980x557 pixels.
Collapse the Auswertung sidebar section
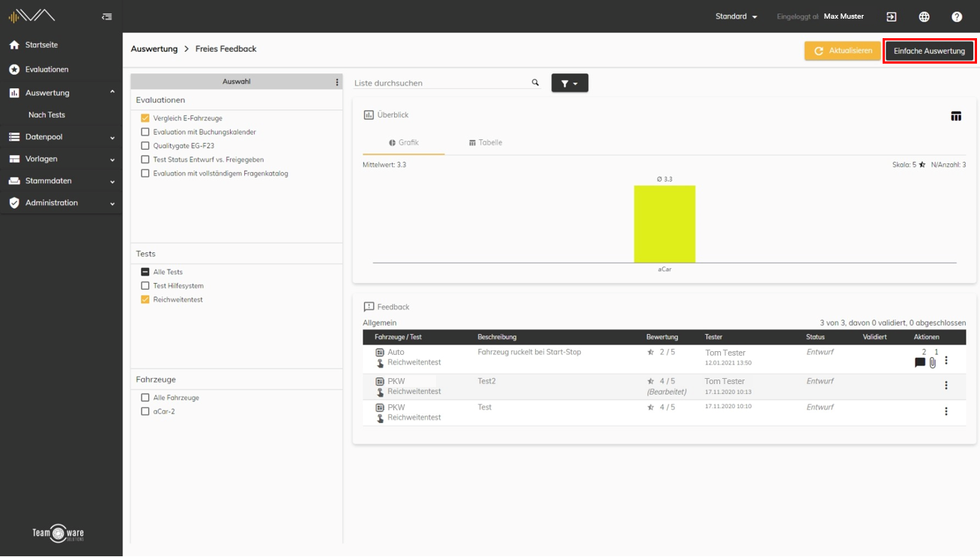(112, 92)
